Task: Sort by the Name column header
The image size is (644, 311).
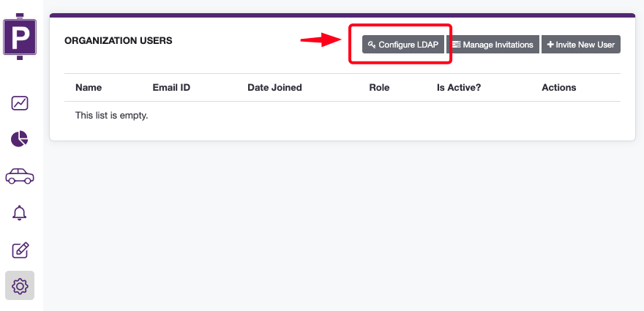Action: point(89,88)
